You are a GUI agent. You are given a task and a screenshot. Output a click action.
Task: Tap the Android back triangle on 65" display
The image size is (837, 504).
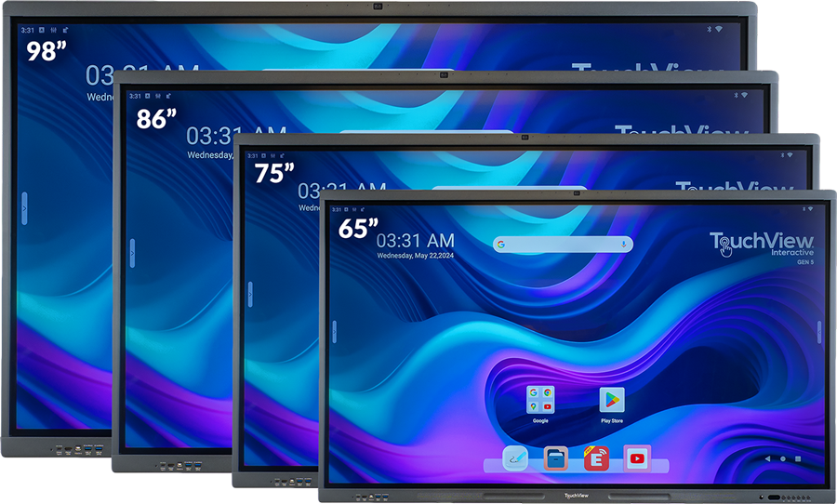[767, 458]
